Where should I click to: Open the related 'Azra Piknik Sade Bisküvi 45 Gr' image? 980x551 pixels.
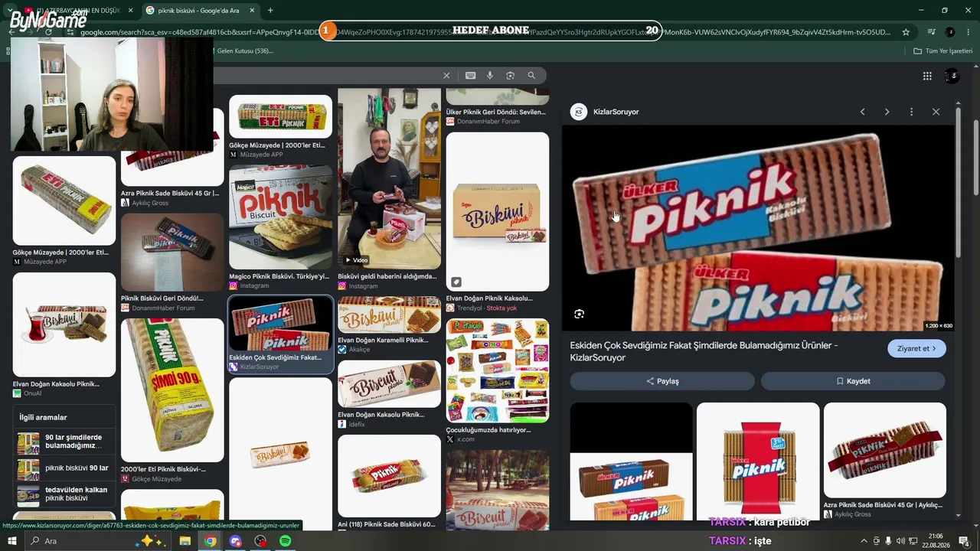pos(885,450)
